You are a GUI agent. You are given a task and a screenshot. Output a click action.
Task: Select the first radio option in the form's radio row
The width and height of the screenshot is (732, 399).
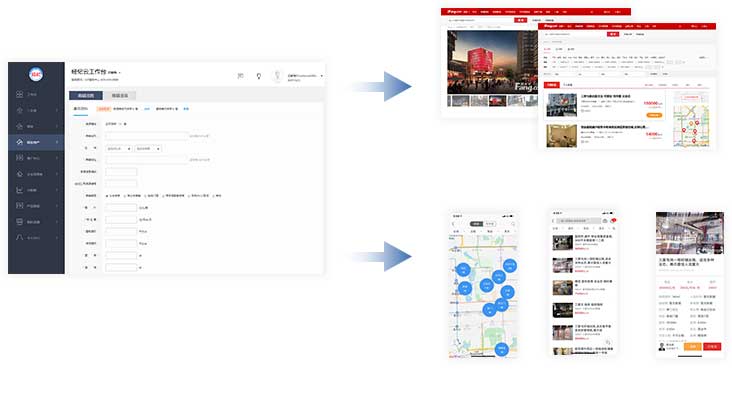pyautogui.click(x=107, y=196)
